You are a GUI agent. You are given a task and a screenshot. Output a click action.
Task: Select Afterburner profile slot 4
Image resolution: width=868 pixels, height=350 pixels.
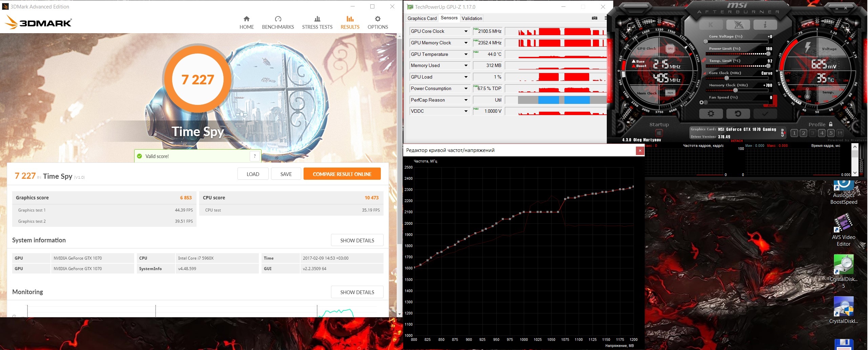pos(822,133)
